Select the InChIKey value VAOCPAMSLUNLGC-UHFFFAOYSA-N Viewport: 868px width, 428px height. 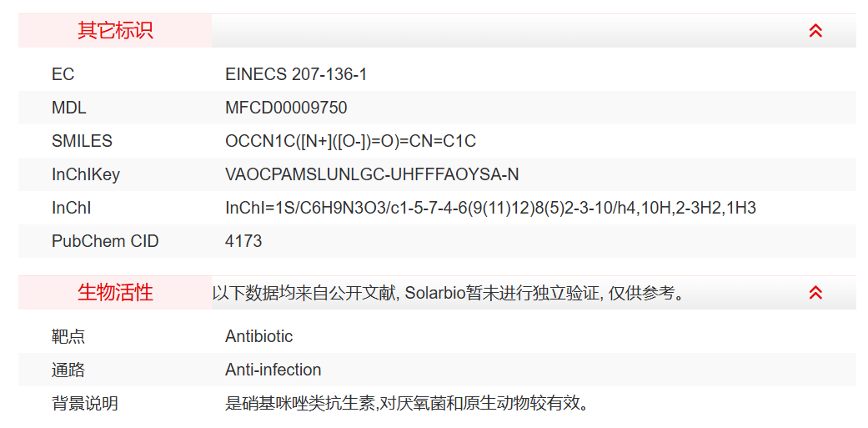tap(372, 174)
